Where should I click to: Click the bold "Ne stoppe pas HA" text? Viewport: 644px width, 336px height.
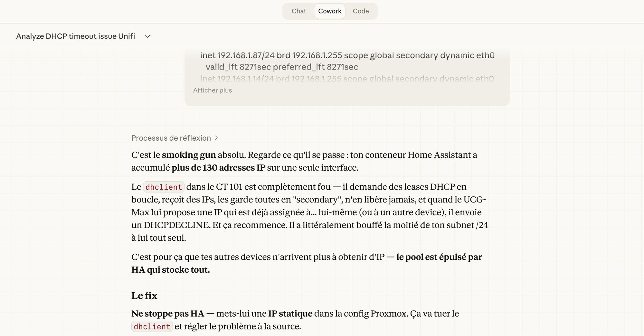click(x=168, y=313)
